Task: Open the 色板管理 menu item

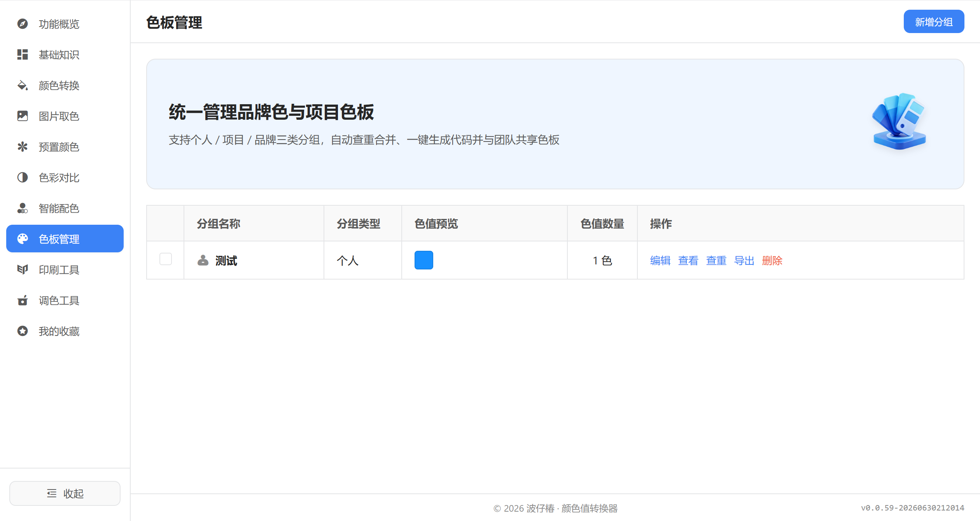Action: pos(65,239)
